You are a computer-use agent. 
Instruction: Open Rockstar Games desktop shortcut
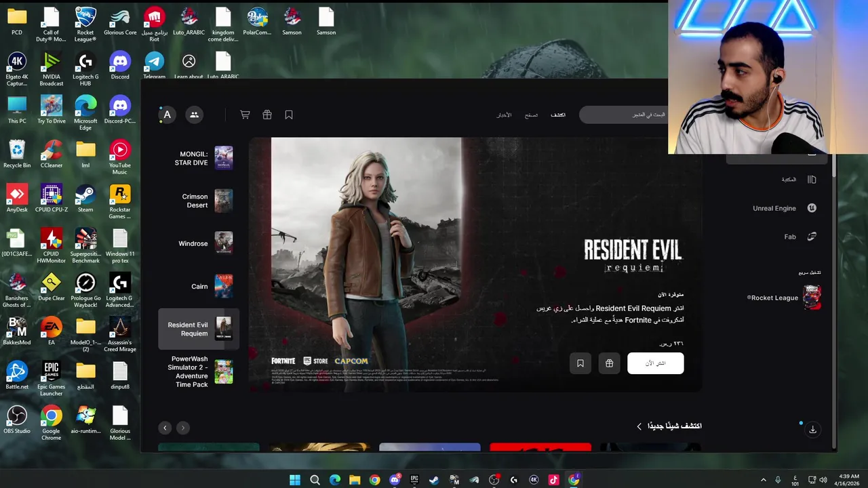pos(120,202)
